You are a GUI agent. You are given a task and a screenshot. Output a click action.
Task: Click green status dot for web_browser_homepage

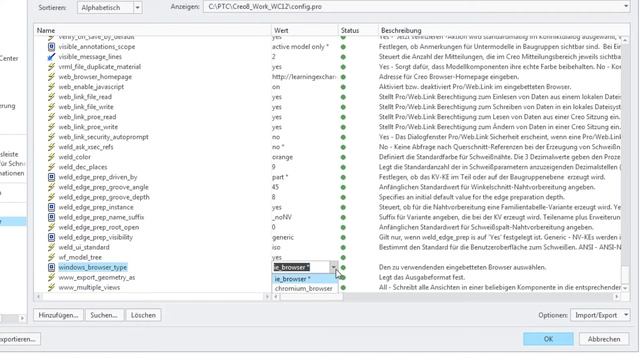[343, 77]
